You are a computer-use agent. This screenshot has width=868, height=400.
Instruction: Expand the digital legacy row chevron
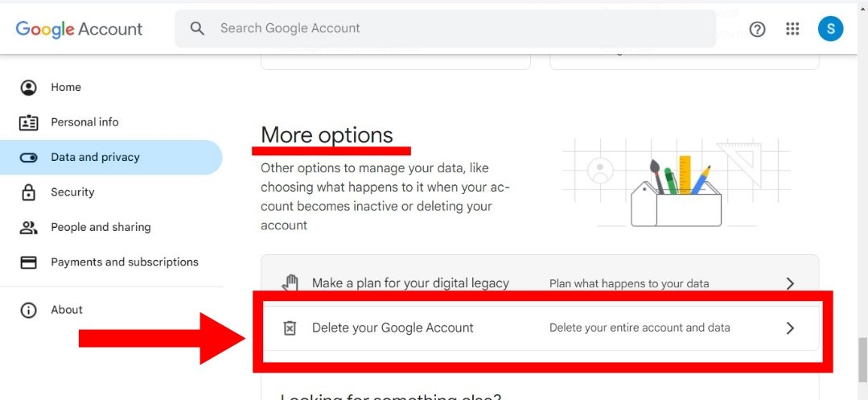click(x=791, y=283)
